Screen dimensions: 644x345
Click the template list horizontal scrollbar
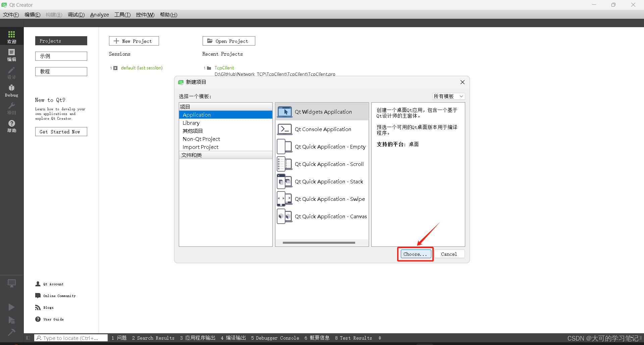(319, 243)
